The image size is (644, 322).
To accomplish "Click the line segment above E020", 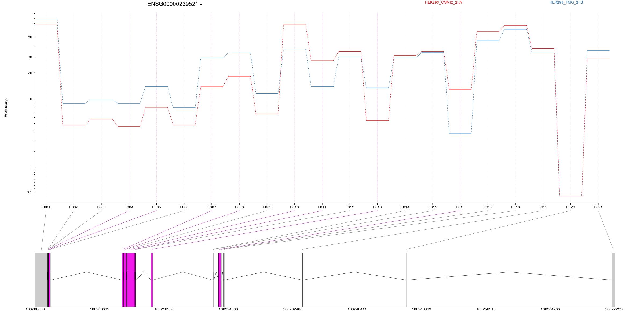I will pos(570,196).
